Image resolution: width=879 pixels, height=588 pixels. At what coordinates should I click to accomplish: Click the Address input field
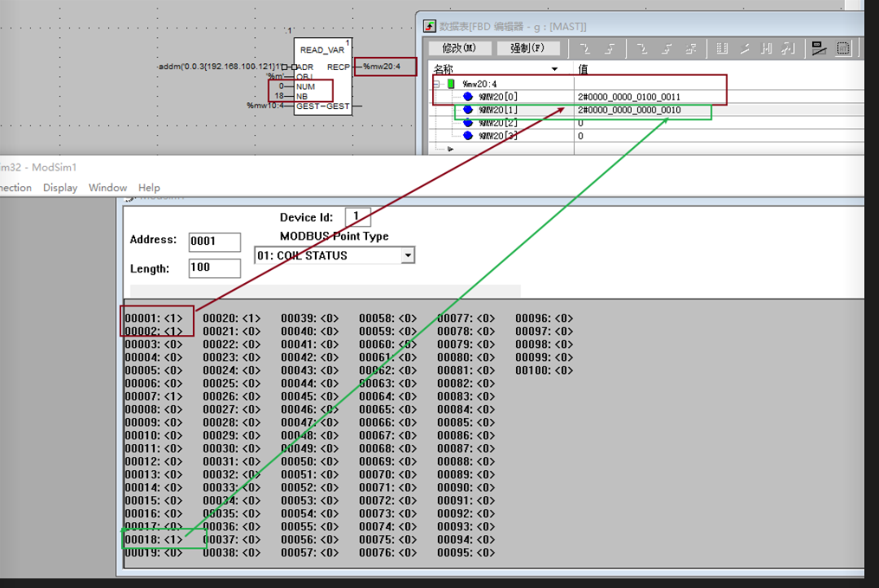214,242
